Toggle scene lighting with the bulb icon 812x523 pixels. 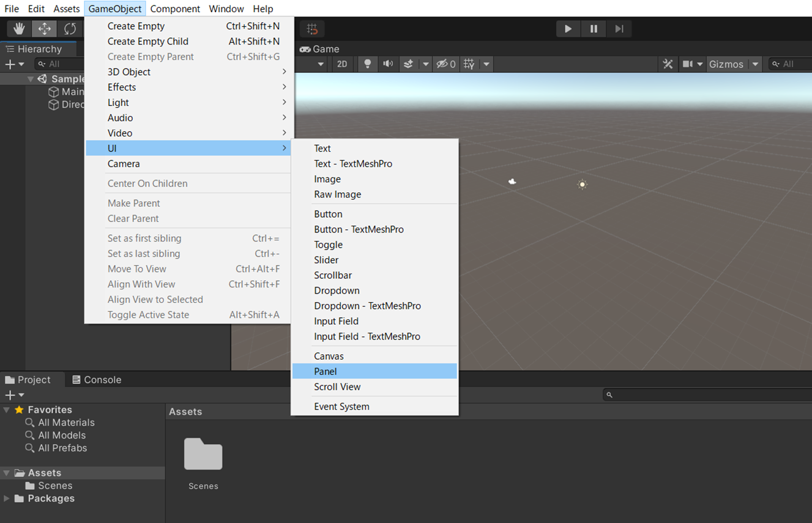pyautogui.click(x=367, y=64)
